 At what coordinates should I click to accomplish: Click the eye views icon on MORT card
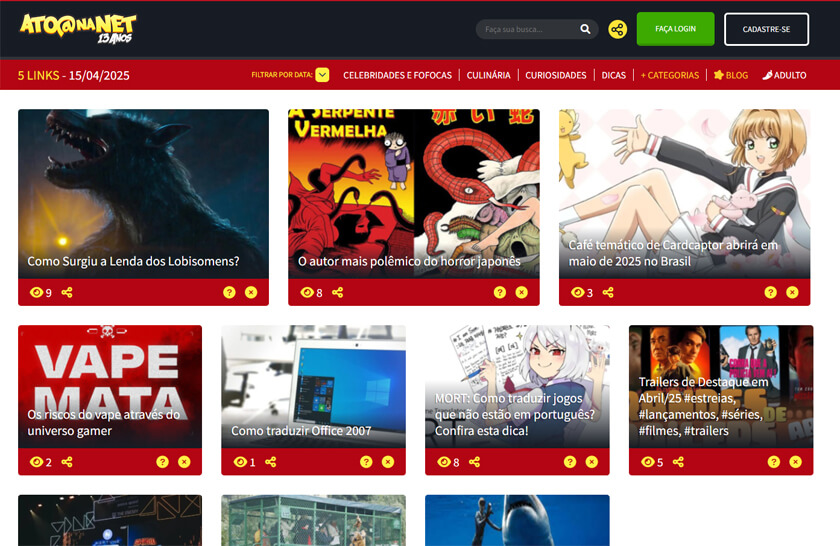[x=444, y=462]
